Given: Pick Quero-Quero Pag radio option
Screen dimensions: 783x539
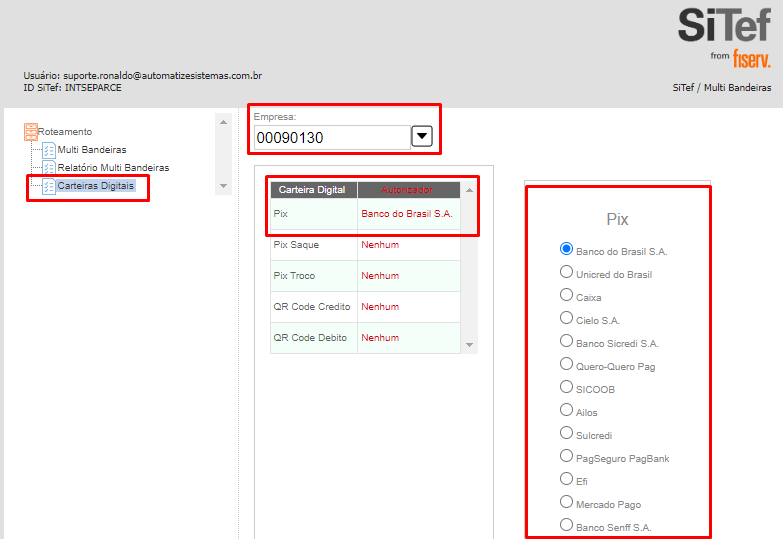Looking at the screenshot, I should point(566,364).
